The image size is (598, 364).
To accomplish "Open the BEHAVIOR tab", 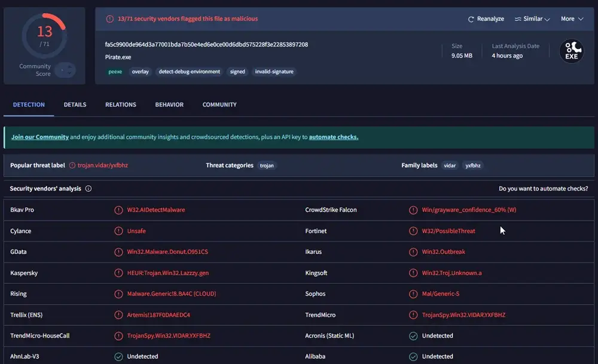I will (169, 105).
